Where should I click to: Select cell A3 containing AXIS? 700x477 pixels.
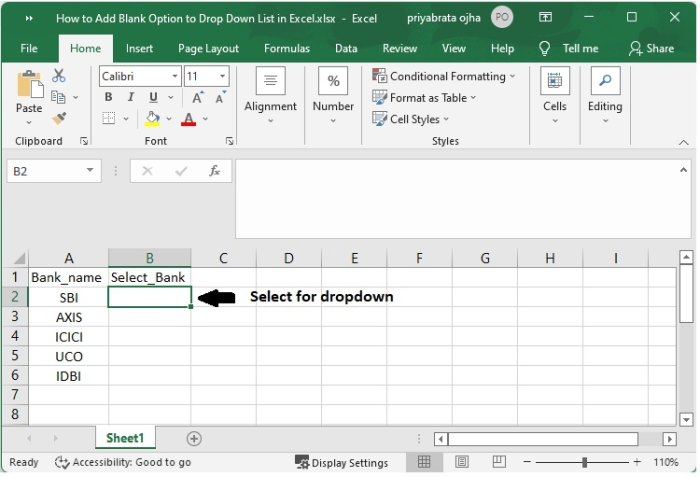click(69, 317)
